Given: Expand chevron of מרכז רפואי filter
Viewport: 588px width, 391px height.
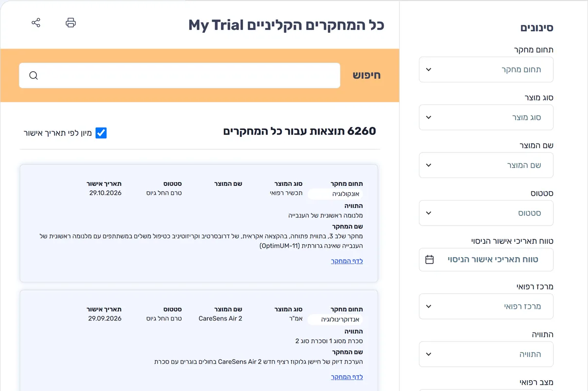Looking at the screenshot, I should 429,307.
